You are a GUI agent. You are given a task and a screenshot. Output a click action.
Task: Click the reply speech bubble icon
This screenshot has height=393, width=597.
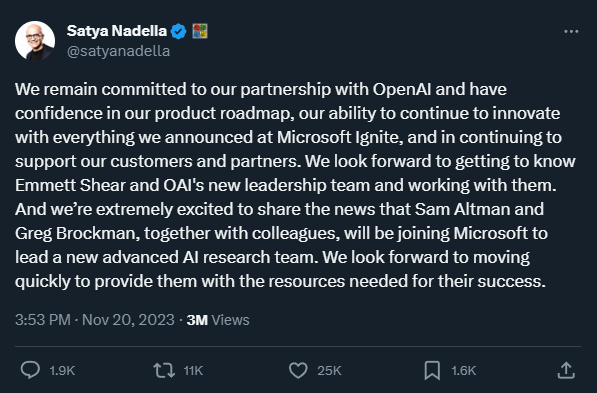[x=30, y=370]
